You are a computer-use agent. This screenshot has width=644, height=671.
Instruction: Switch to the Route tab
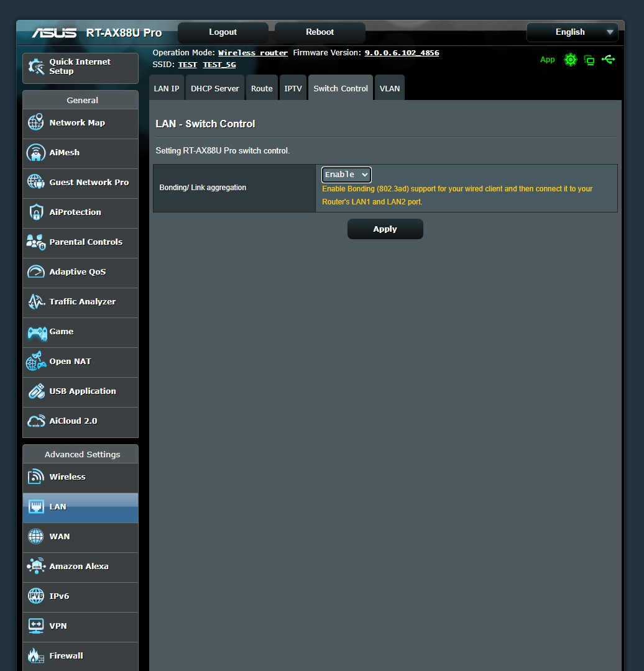(x=262, y=89)
